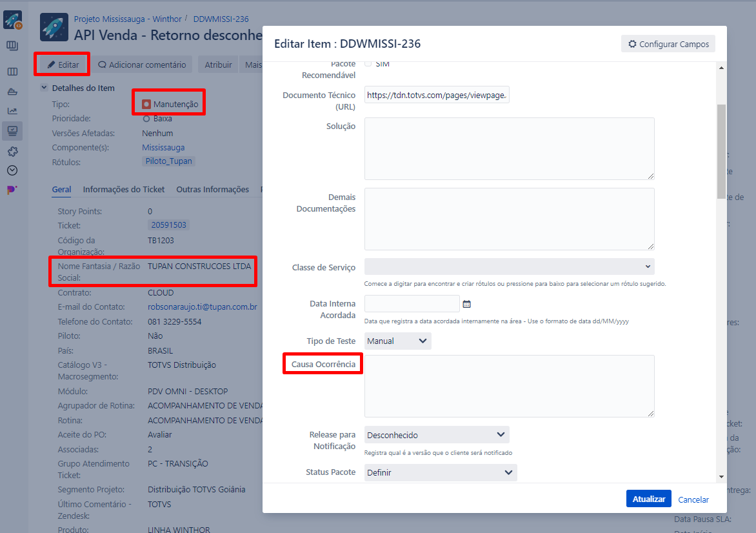Click the robsonaraujo.ti@tupan.com.br email link
The height and width of the screenshot is (533, 756).
coord(203,307)
